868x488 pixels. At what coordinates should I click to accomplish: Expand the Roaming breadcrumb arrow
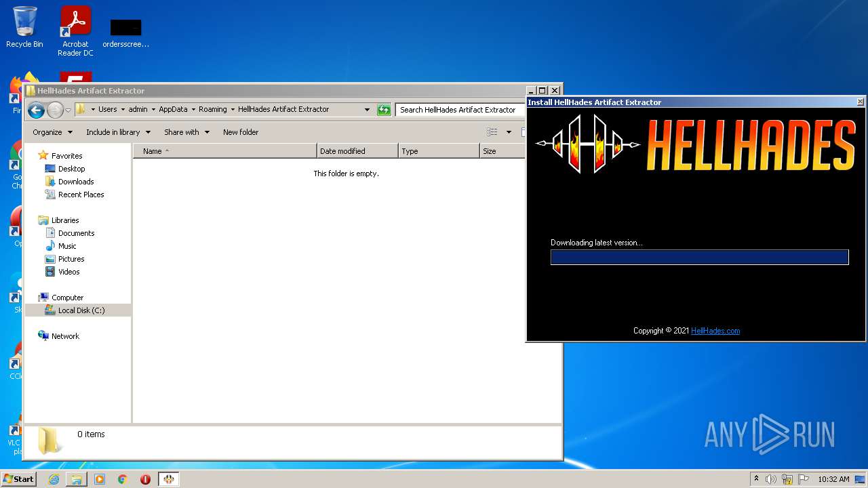(x=233, y=109)
